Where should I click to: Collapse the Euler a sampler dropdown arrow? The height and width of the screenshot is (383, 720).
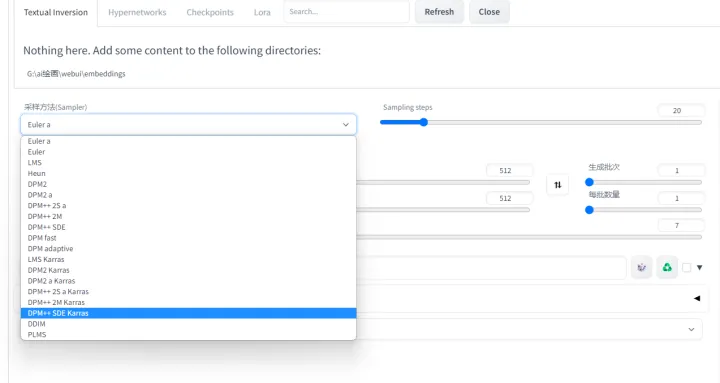[346, 124]
